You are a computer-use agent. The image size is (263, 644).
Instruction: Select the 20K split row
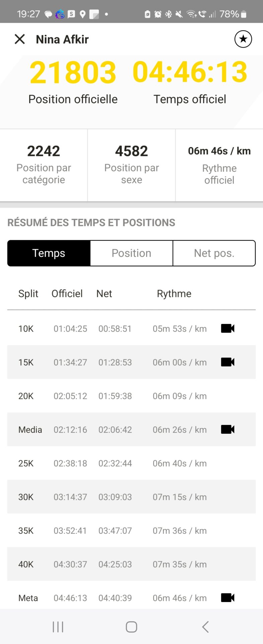(131, 396)
